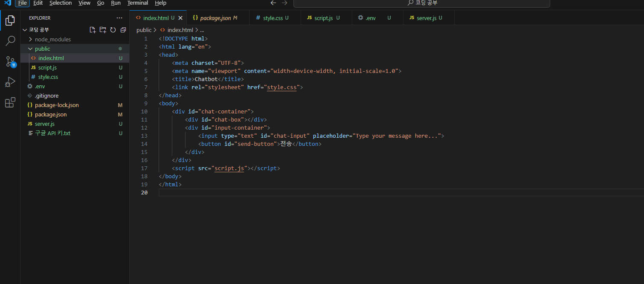Open the Help menu
The image size is (644, 284).
pyautogui.click(x=160, y=3)
